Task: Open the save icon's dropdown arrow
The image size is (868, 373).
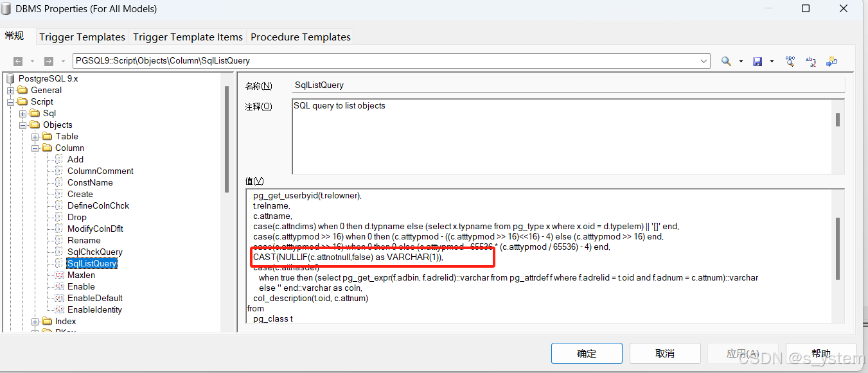Action: tap(772, 62)
